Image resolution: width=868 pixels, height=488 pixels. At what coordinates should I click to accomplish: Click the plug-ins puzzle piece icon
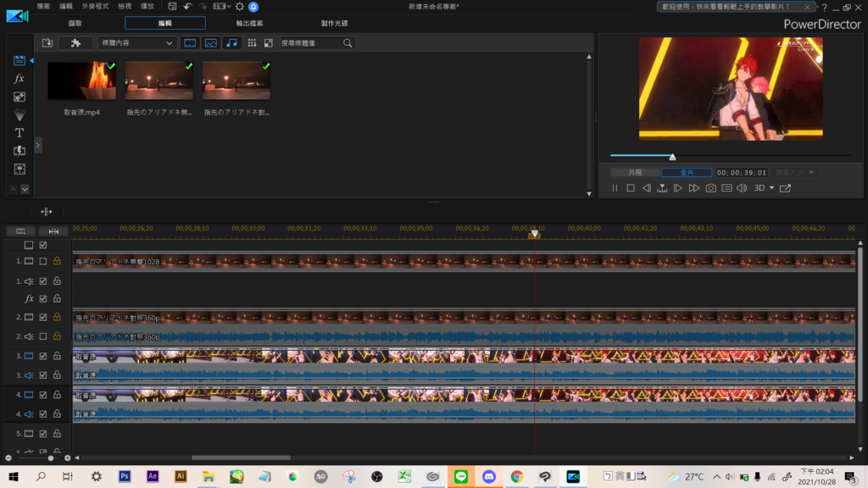pyautogui.click(x=75, y=42)
